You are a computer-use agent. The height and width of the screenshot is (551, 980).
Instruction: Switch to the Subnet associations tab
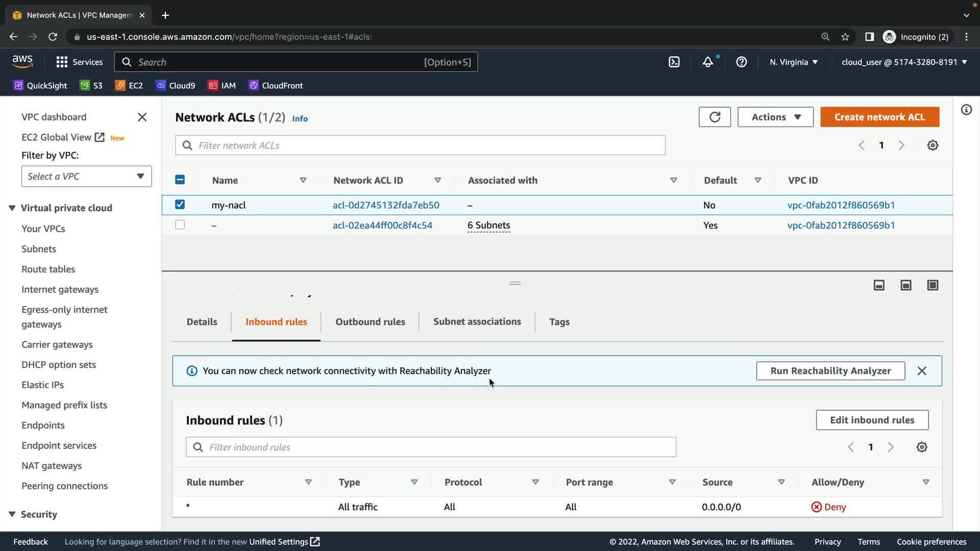(477, 322)
